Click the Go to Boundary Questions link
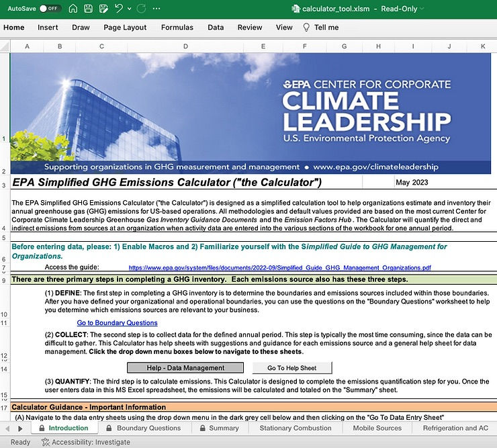The height and width of the screenshot is (448, 497). 117,323
